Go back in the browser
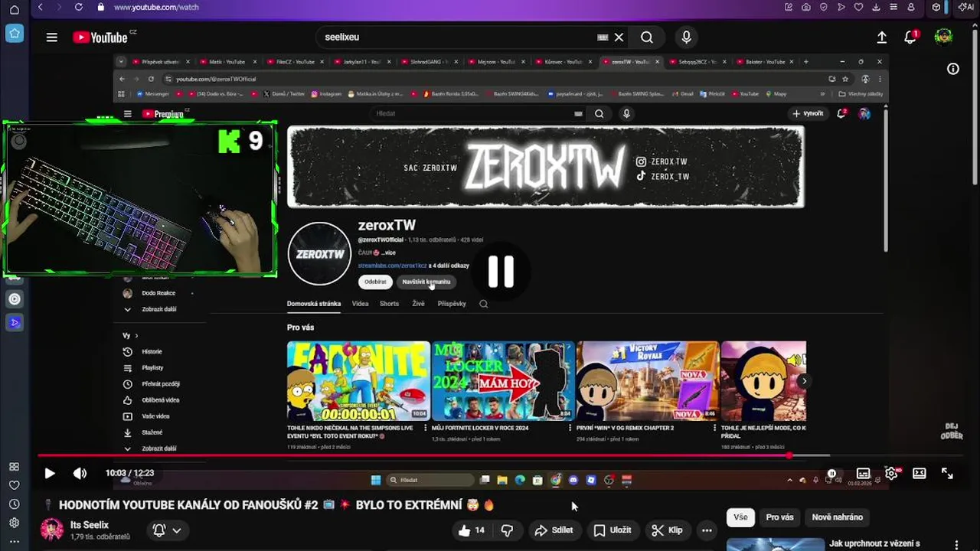 click(41, 7)
